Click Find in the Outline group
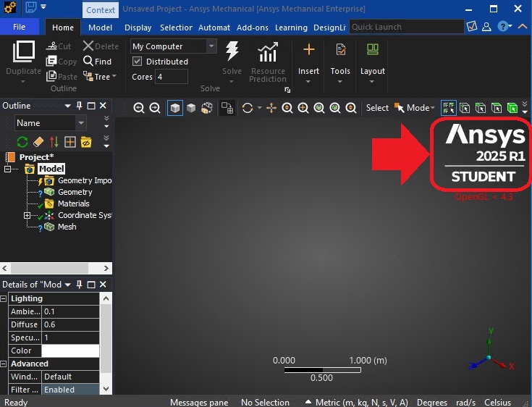Image resolution: width=532 pixels, height=407 pixels. 98,61
